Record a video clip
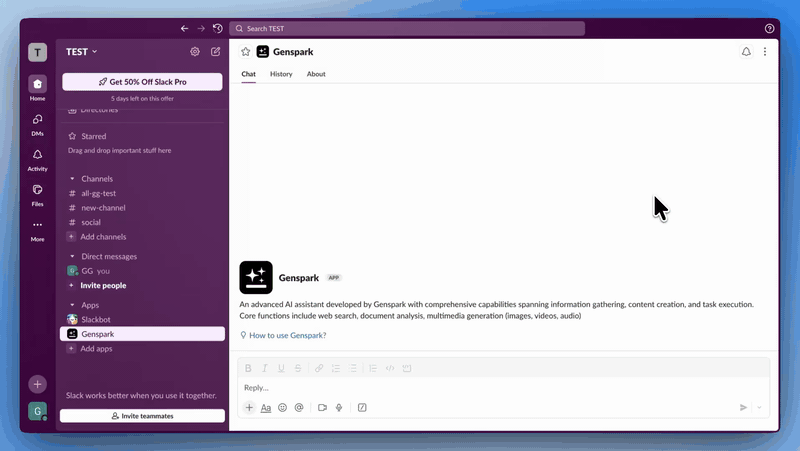800x451 pixels. pos(322,407)
